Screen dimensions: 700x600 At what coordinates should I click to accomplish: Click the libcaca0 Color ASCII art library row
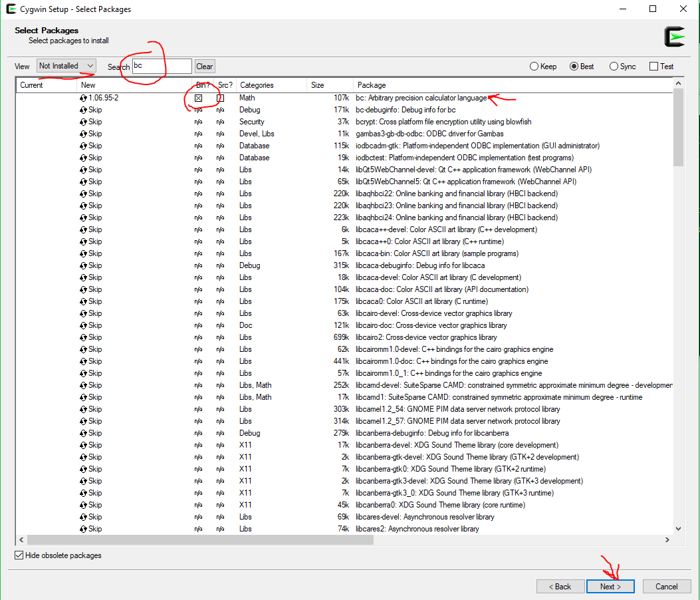pos(344,301)
